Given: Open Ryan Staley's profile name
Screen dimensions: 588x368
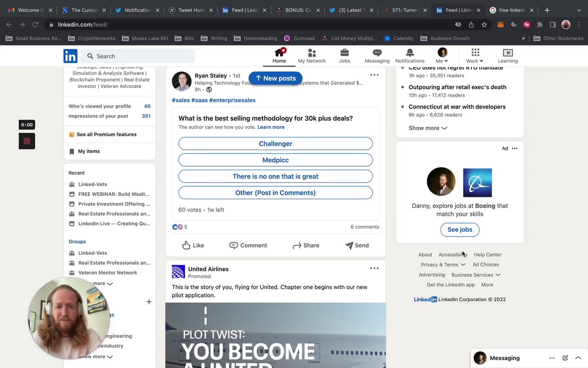Looking at the screenshot, I should pos(211,75).
